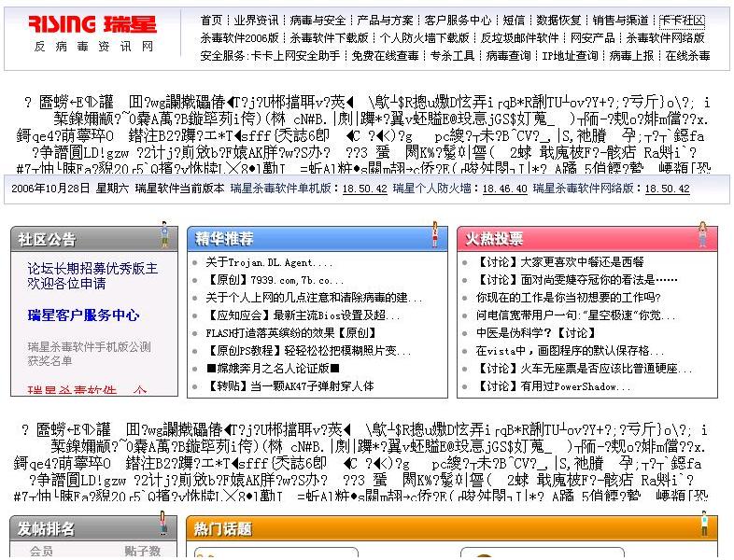Click the 免费在线查毒 link
The width and height of the screenshot is (734, 560).
(386, 56)
